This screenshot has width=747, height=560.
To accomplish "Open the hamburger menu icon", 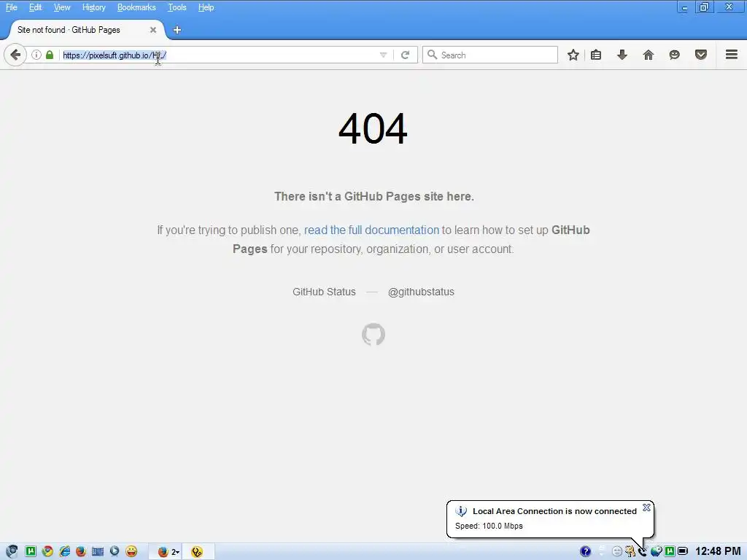I will 732,54.
